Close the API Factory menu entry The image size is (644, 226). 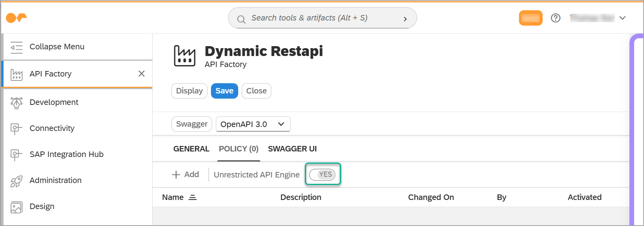142,74
